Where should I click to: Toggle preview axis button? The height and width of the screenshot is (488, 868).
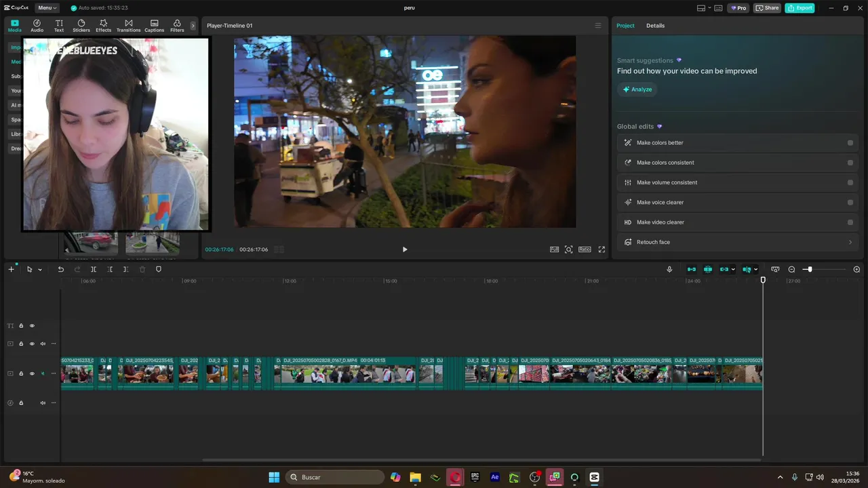tap(747, 269)
